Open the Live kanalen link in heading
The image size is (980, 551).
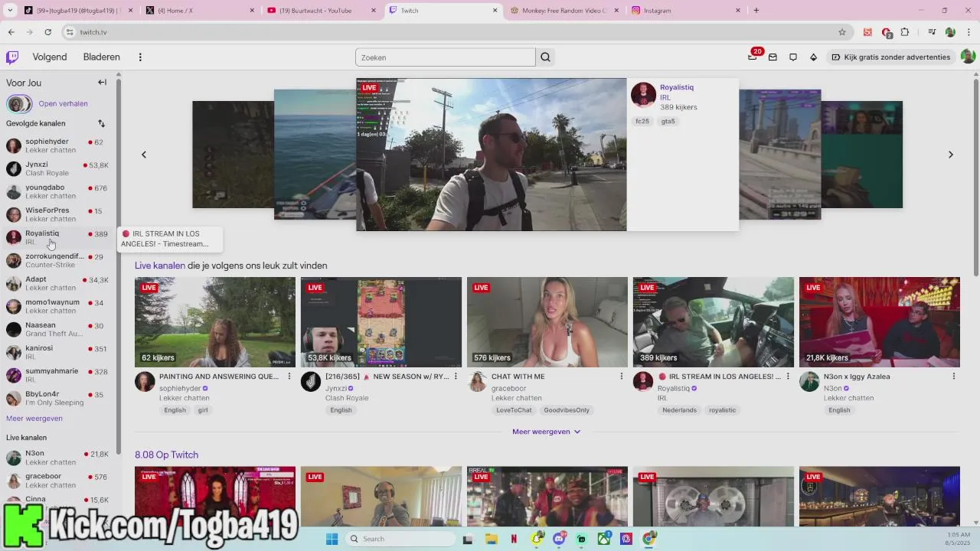[x=160, y=266]
